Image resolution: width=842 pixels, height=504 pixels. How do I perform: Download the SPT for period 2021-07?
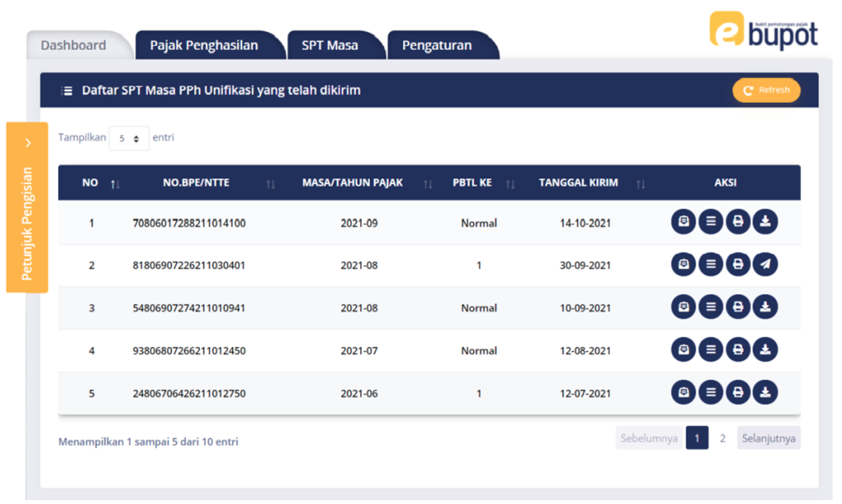pyautogui.click(x=766, y=350)
